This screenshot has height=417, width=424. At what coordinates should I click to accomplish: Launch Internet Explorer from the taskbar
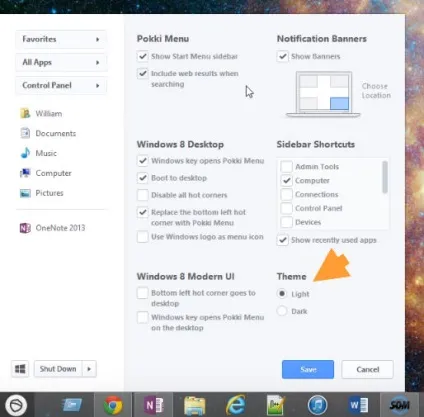(x=236, y=405)
